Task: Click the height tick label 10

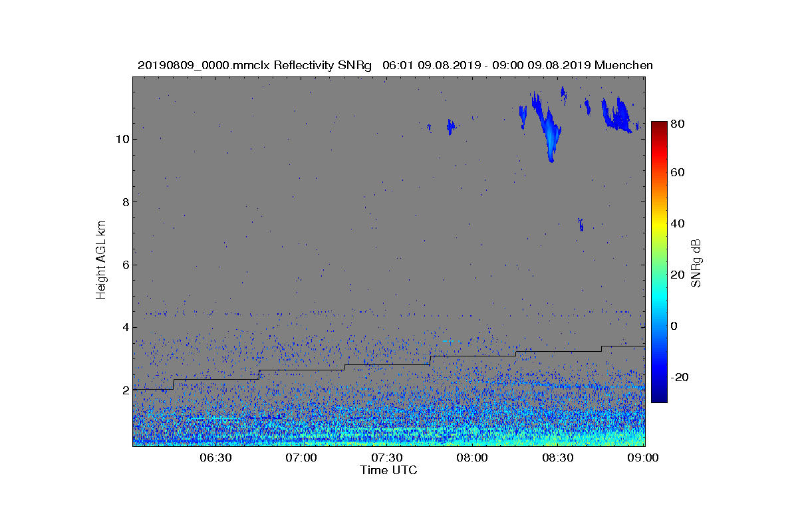Action: click(122, 139)
